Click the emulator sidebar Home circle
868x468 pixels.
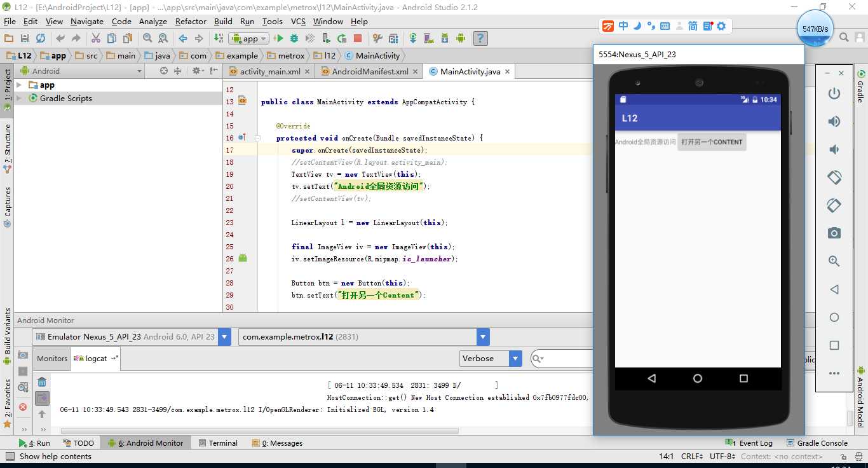[x=834, y=317]
